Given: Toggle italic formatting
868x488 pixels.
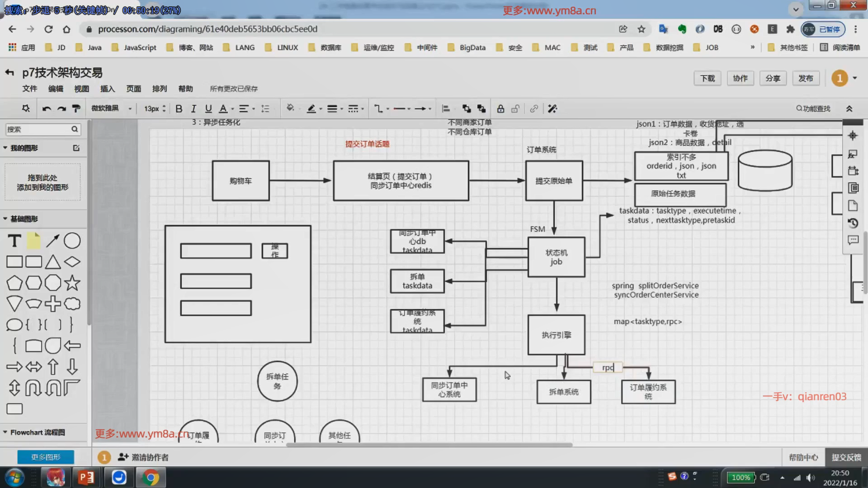Looking at the screenshot, I should [x=193, y=109].
